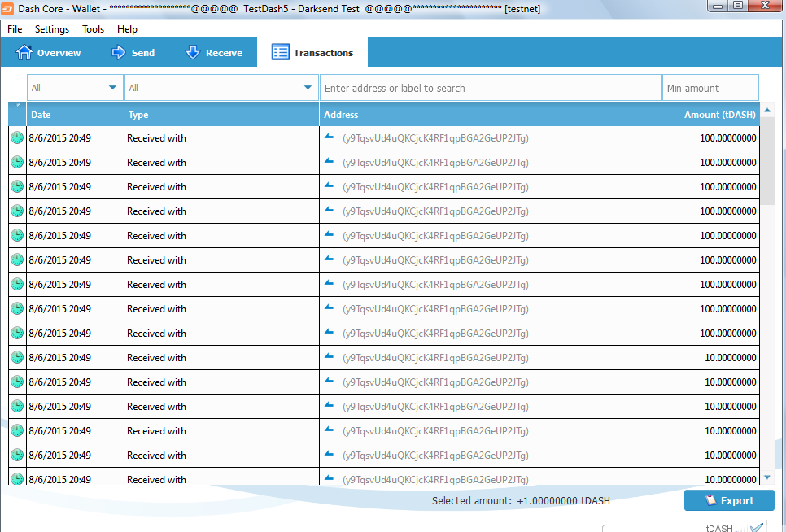This screenshot has width=786, height=532.
Task: Open the Receive tab
Action: (214, 53)
